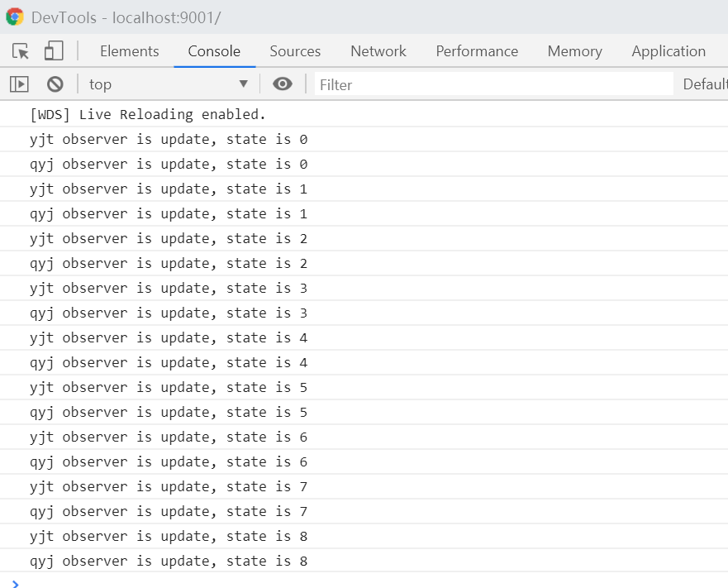The image size is (728, 588).
Task: Select the inspect element picker icon
Action: [x=21, y=51]
